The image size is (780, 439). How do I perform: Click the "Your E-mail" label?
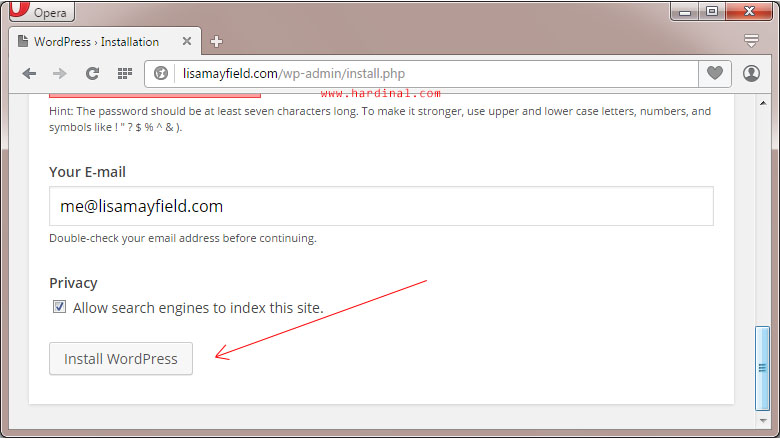(87, 172)
